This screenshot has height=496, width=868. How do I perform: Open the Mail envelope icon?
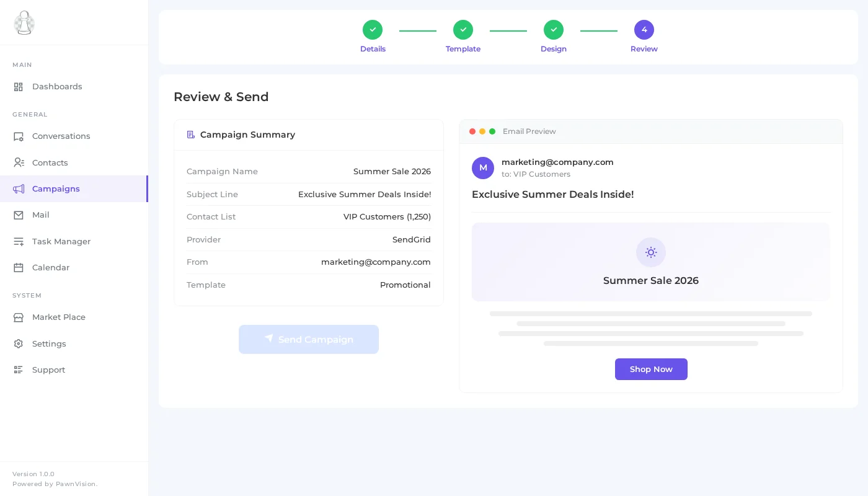18,215
